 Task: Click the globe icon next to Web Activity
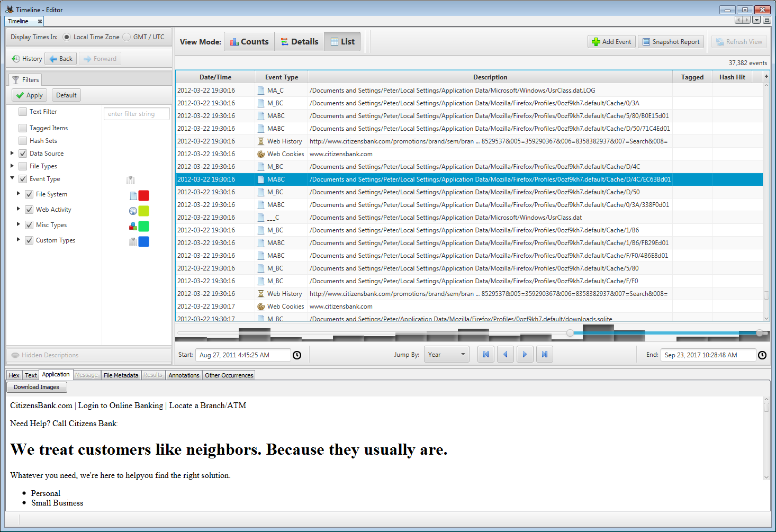(132, 210)
